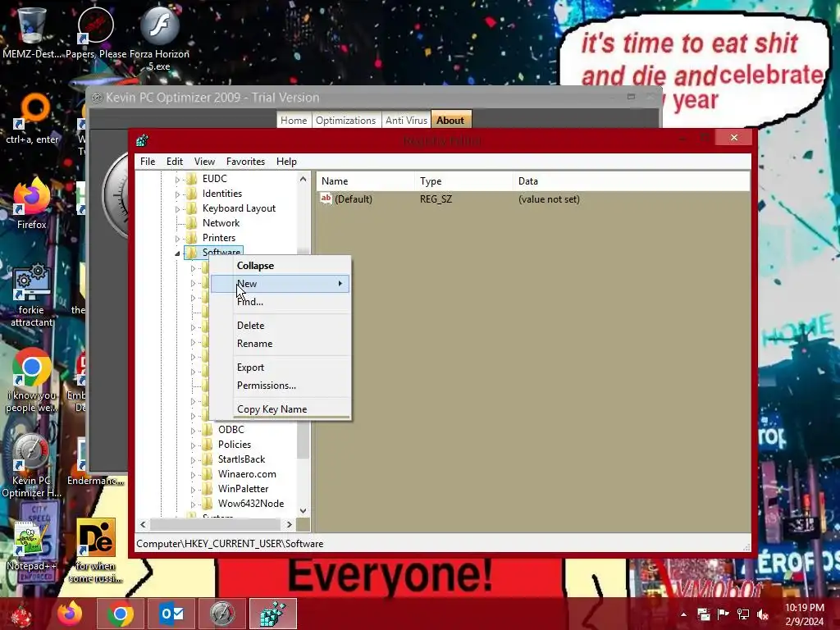This screenshot has width=840, height=630.
Task: Open the View menu in Registry Editor
Action: coord(204,162)
